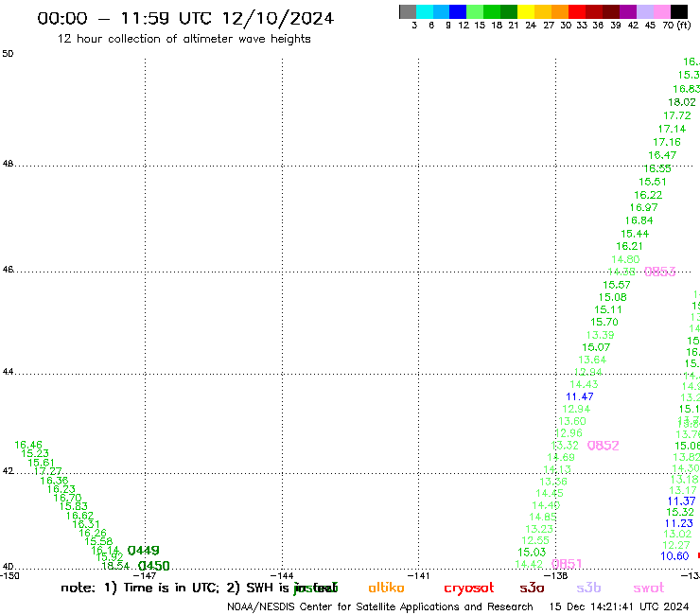Click the 's3a' satellite legend label
The height and width of the screenshot is (615, 700).
click(532, 588)
